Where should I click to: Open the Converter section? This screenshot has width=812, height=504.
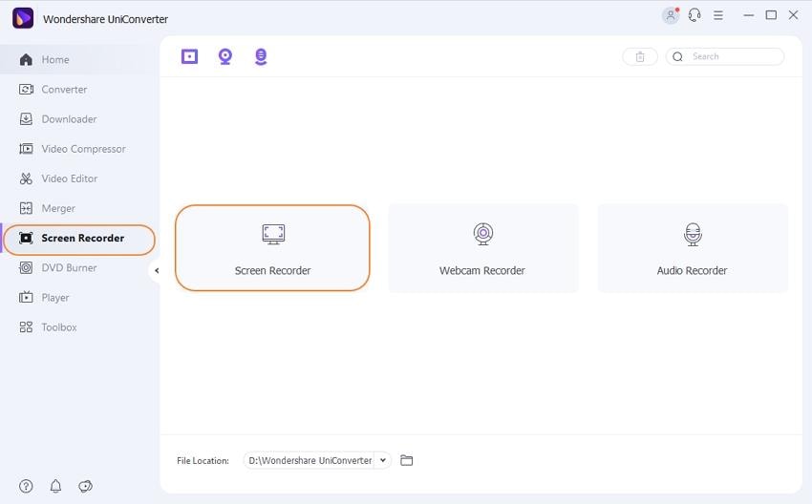[x=78, y=90]
